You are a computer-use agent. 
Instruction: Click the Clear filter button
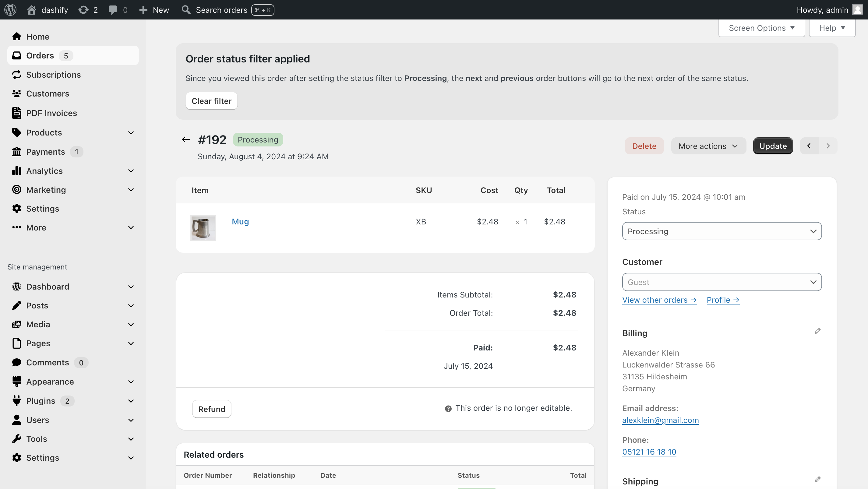(x=212, y=101)
